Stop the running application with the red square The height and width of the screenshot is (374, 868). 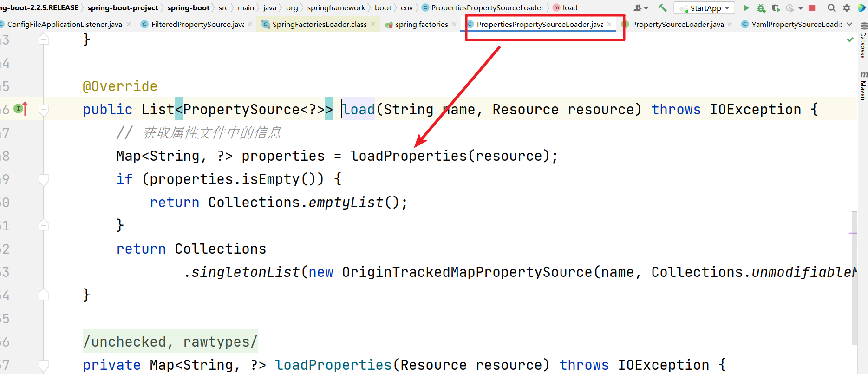pyautogui.click(x=812, y=8)
